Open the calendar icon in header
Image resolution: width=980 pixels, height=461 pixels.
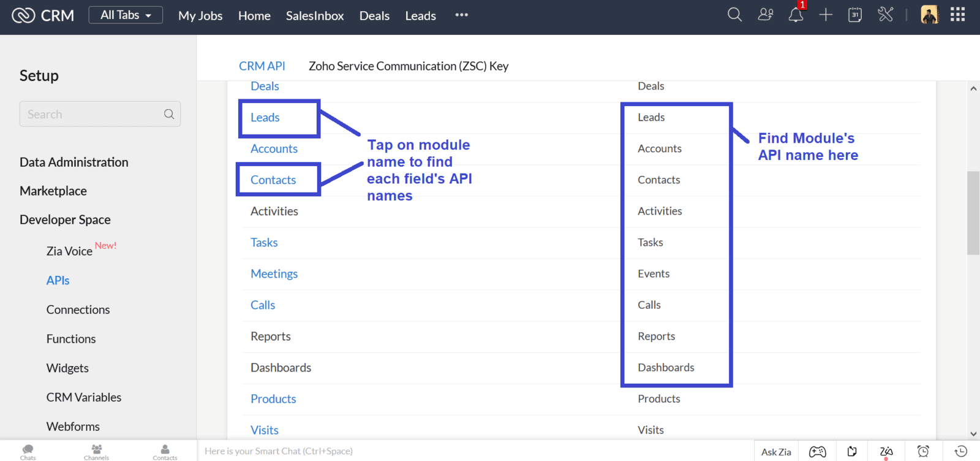point(855,15)
